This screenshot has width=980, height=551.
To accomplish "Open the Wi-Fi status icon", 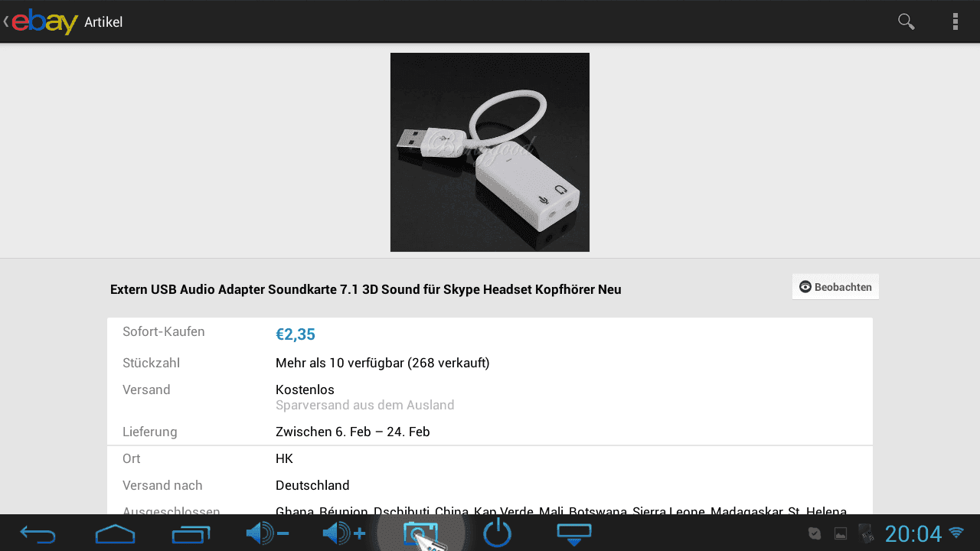I will (956, 532).
